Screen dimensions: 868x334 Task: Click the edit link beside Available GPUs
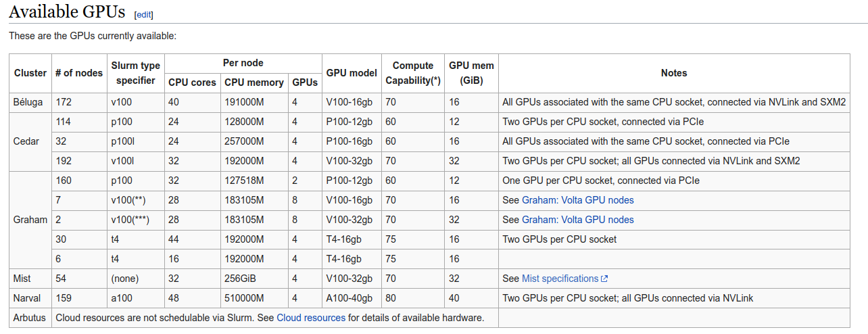pos(143,14)
